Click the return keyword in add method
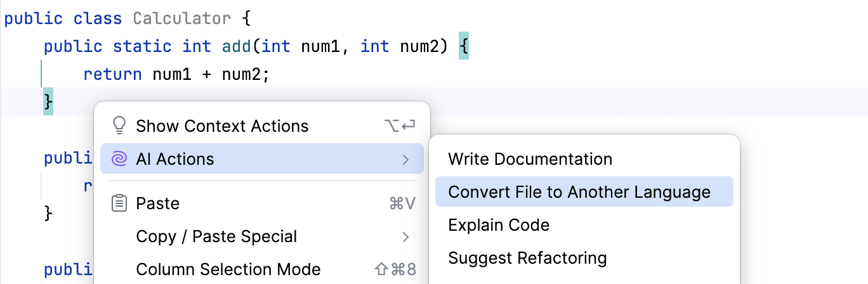Viewport: 868px width, 284px height. point(112,74)
